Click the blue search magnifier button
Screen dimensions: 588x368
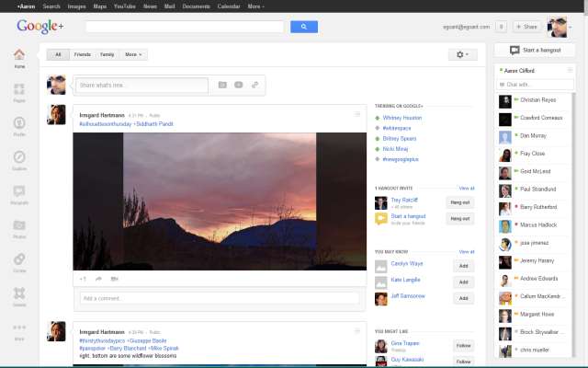click(304, 27)
